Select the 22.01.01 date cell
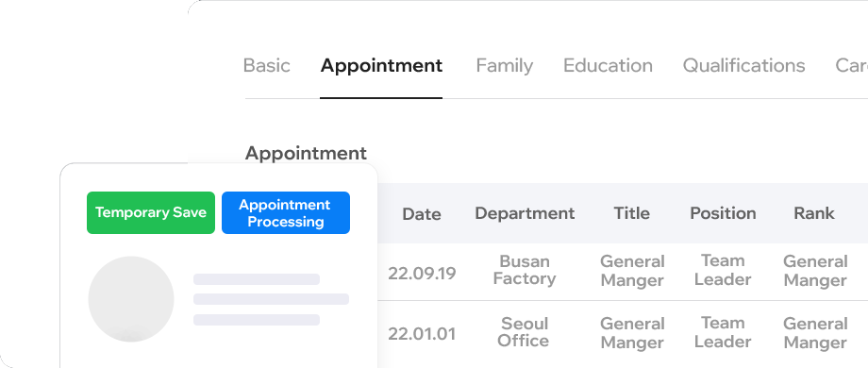The height and width of the screenshot is (368, 868). (x=422, y=334)
